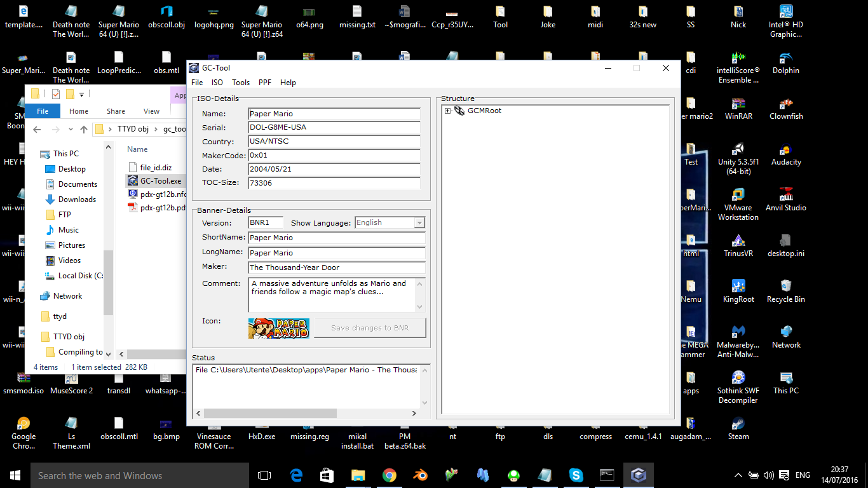Switch to the View tab in Explorer
The image size is (868, 488).
[151, 111]
